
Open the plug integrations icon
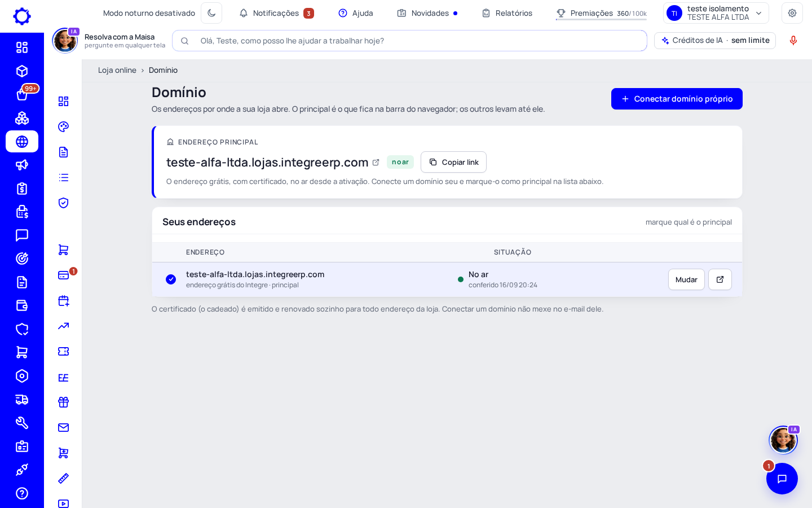tap(22, 470)
